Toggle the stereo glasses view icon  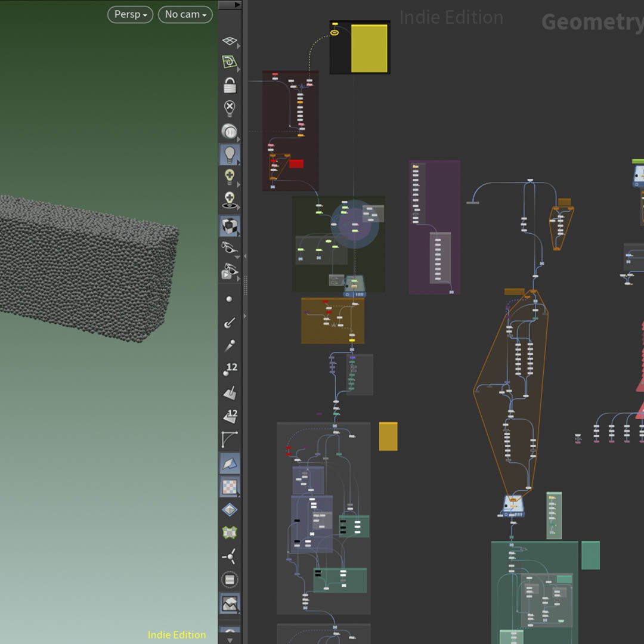pos(230,247)
